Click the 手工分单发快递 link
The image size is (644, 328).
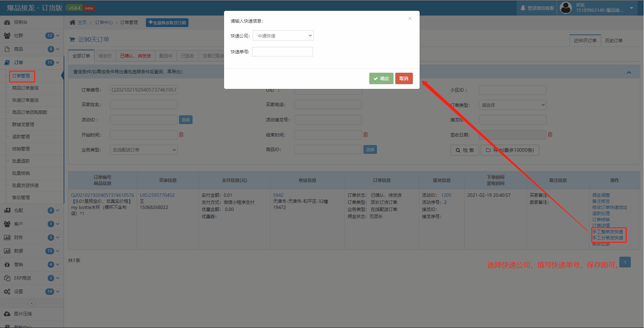click(x=607, y=238)
